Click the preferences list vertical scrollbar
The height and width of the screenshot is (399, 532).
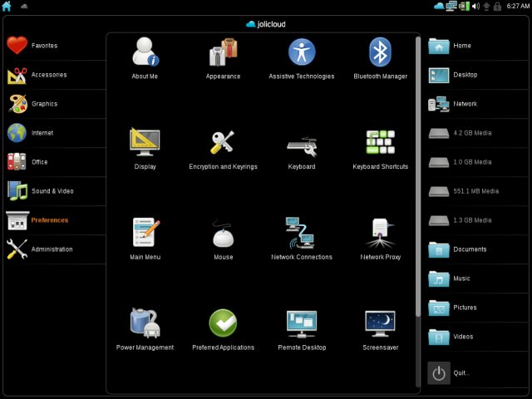(418, 175)
